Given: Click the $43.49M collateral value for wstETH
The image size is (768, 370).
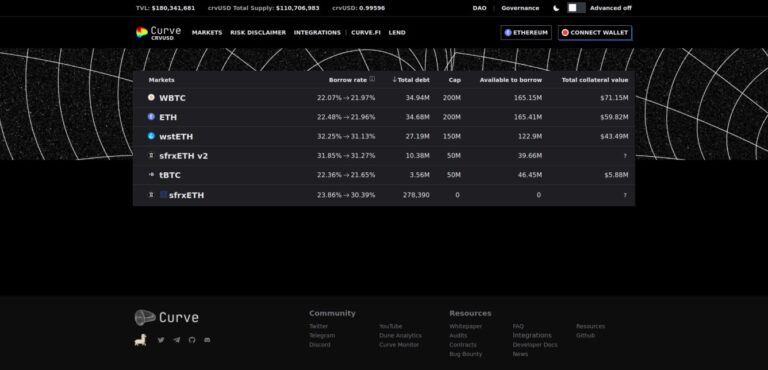Looking at the screenshot, I should click(614, 136).
